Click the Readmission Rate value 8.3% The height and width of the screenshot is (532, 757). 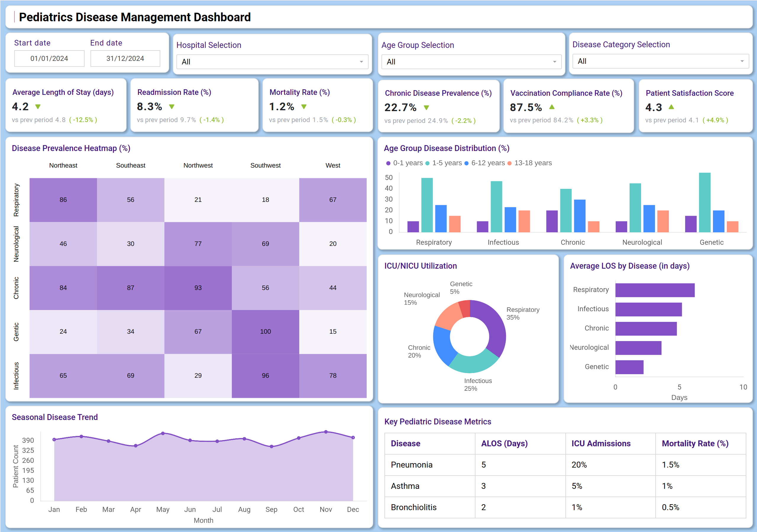pyautogui.click(x=149, y=106)
